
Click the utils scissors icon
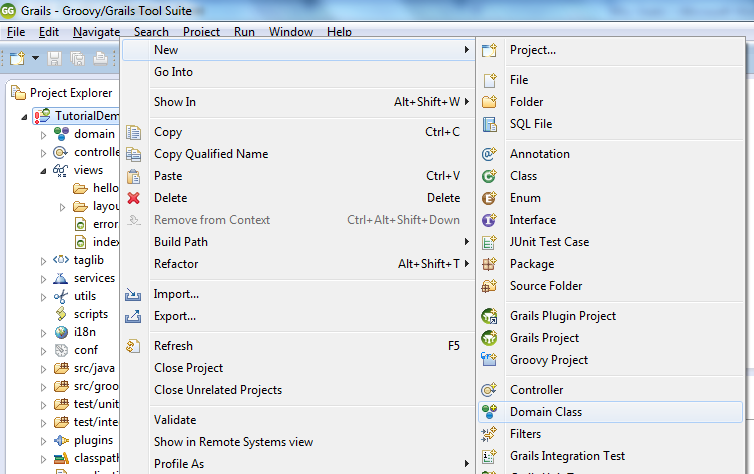pos(61,297)
